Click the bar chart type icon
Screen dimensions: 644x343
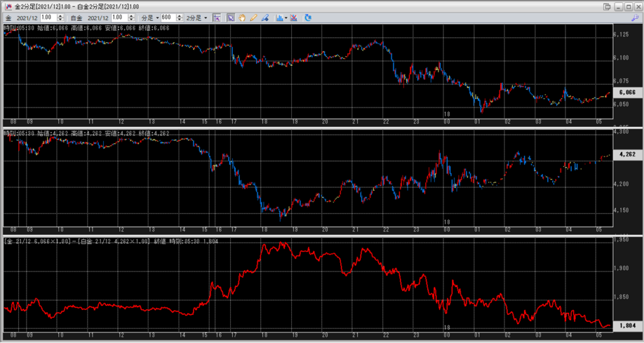(x=279, y=18)
